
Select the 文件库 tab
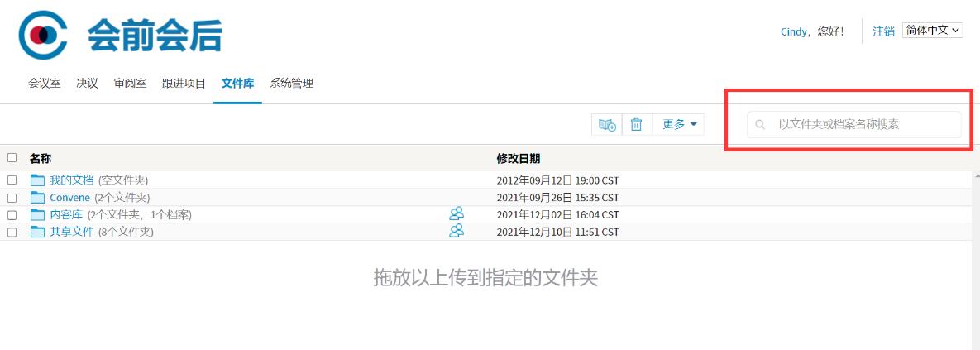pos(237,83)
